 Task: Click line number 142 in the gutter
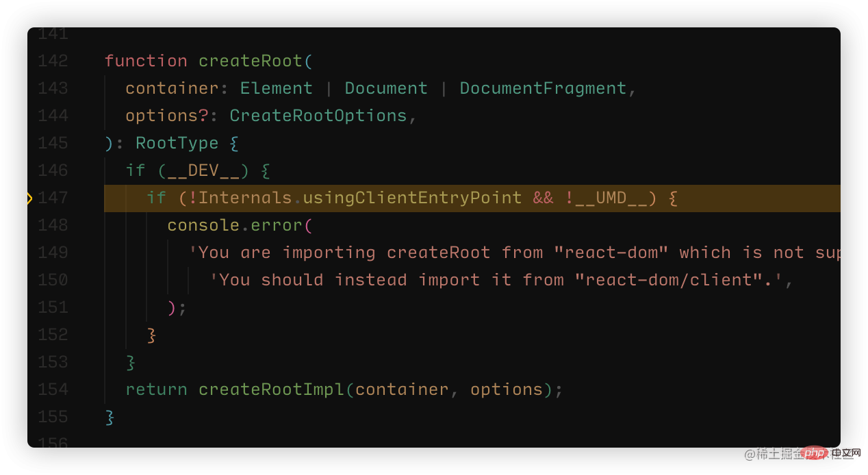pyautogui.click(x=53, y=61)
